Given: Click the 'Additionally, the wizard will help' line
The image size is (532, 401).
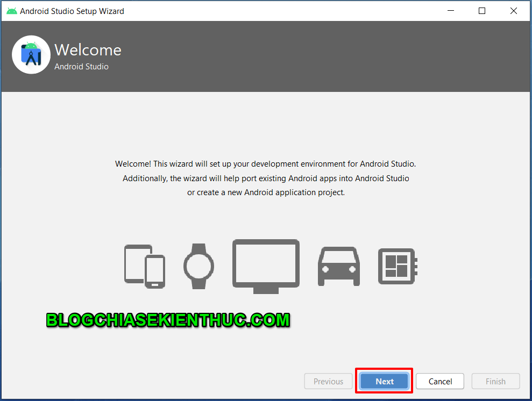Looking at the screenshot, I should click(x=266, y=178).
